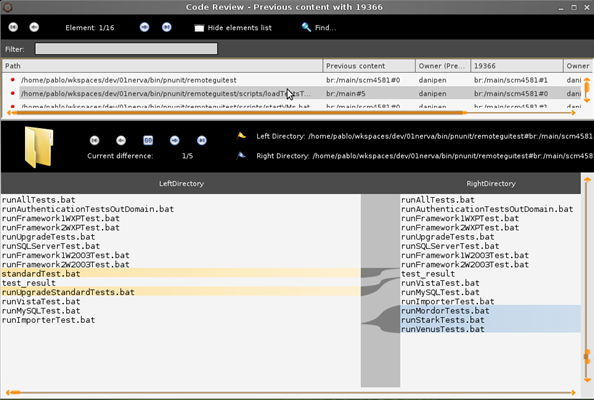Select runImporterTest.bat in left directory
This screenshot has height=400, width=594.
tap(48, 320)
